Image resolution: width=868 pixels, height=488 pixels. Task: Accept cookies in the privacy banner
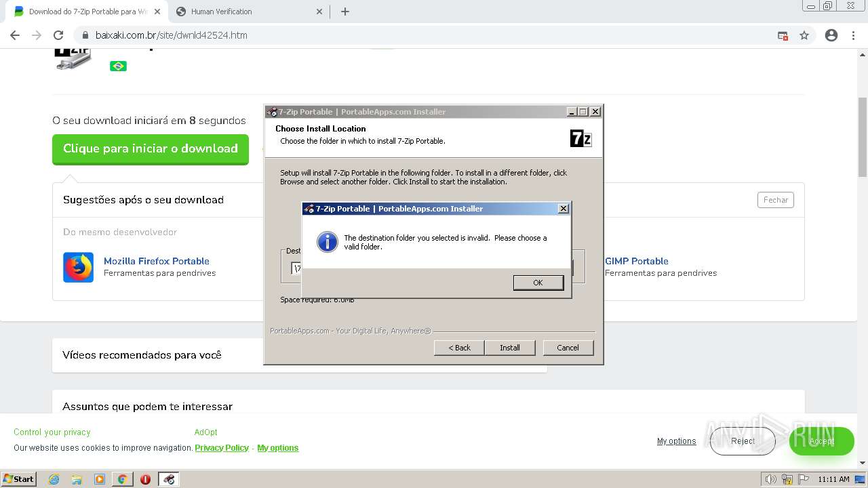click(821, 441)
